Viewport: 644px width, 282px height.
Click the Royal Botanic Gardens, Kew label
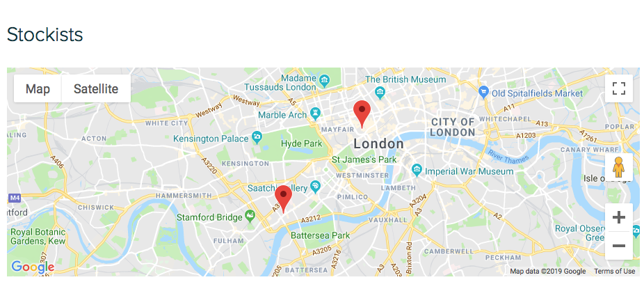(x=38, y=236)
